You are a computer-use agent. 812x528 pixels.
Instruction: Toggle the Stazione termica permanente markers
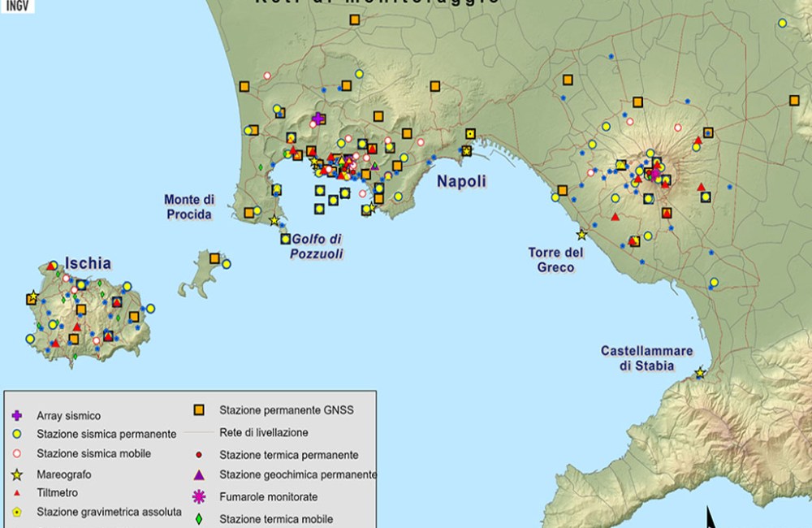[198, 454]
